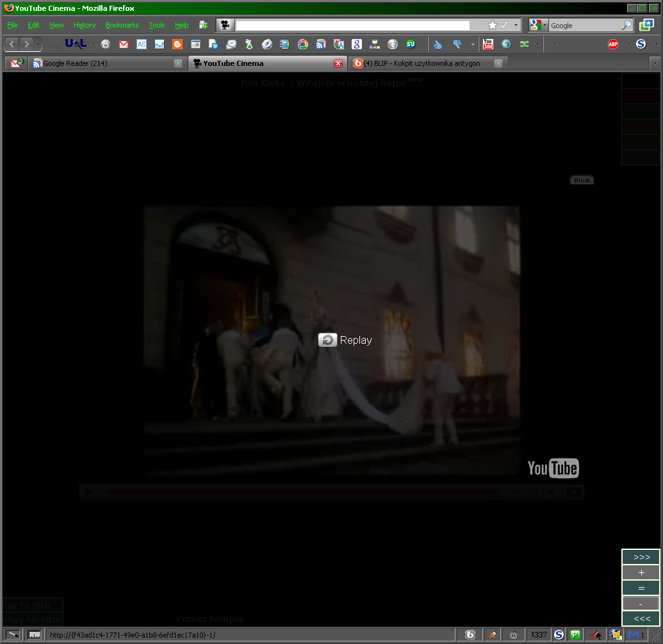Click into the Google search box
Screen dimensions: 663x644
584,26
